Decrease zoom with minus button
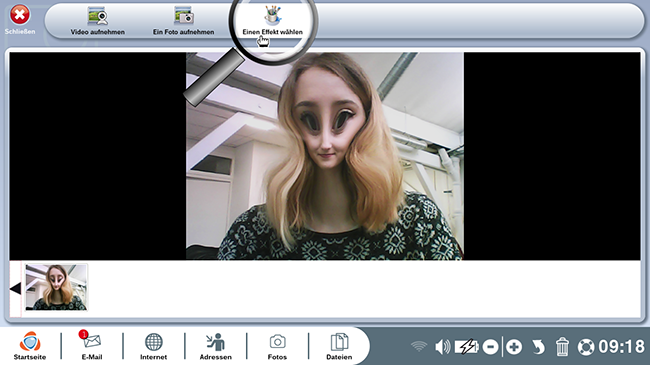 (x=490, y=347)
